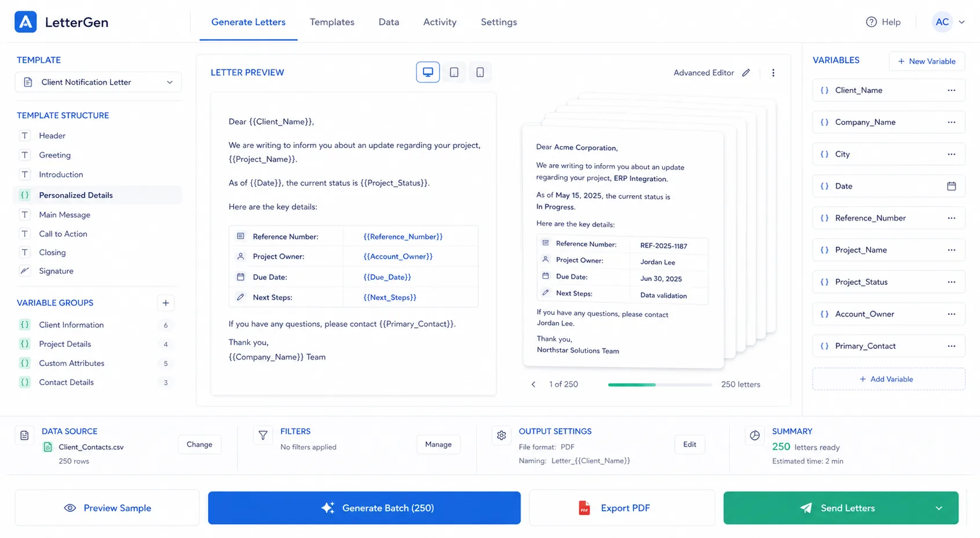Image resolution: width=980 pixels, height=538 pixels.
Task: Switch to tablet preview mode
Action: (454, 72)
